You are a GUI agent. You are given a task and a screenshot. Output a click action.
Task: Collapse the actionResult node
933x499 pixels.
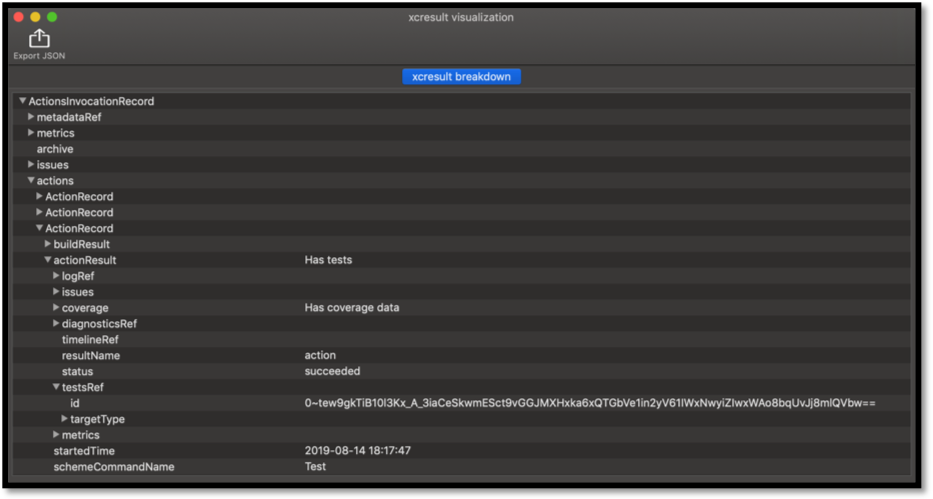pyautogui.click(x=47, y=260)
